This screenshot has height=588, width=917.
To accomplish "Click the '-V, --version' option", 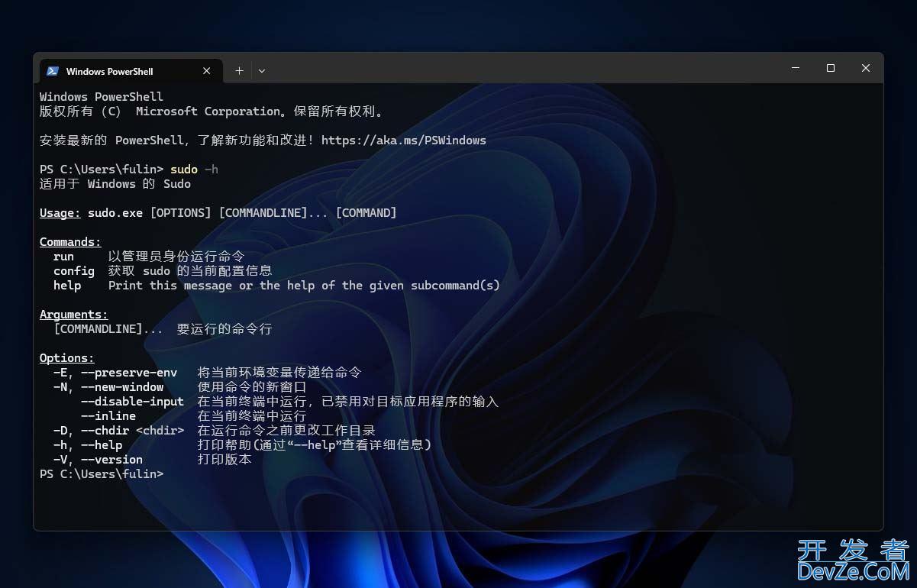I will click(98, 460).
